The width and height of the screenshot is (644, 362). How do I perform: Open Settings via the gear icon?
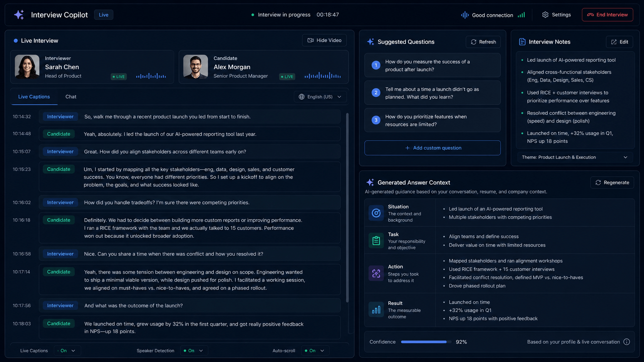[545, 15]
